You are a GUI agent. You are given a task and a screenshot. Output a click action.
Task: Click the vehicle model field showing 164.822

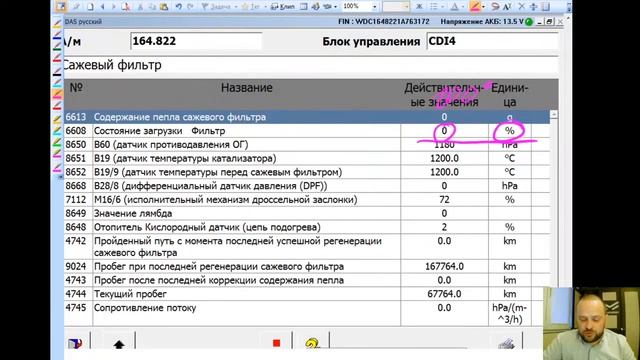tap(196, 41)
